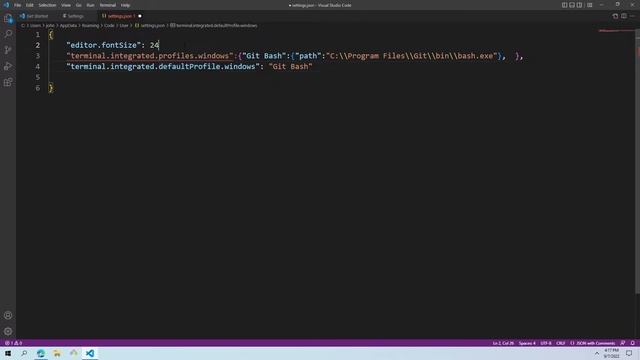
Task: Open the Selection menu
Action: (47, 5)
